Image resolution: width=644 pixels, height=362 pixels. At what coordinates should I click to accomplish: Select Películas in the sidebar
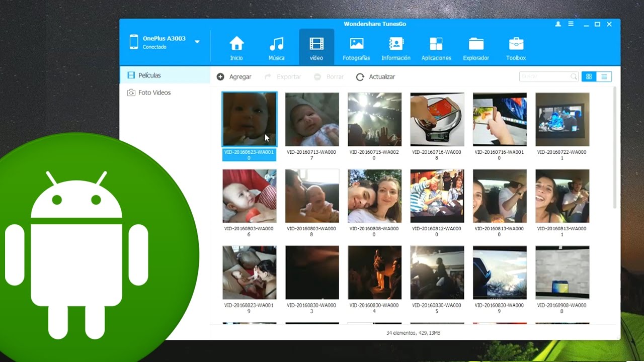165,75
